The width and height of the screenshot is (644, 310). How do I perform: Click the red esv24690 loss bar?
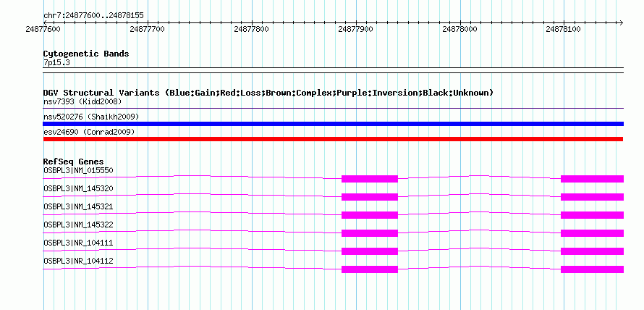(334, 139)
